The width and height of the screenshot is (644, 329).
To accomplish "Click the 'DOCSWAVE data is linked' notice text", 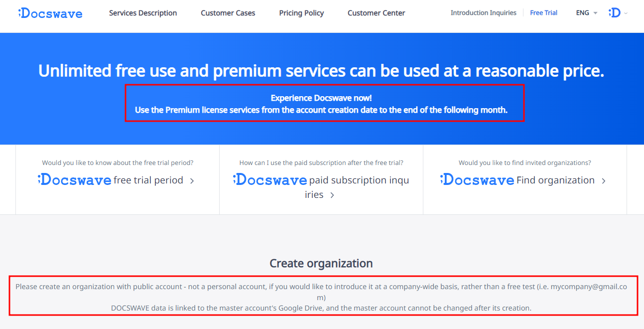I will (321, 308).
